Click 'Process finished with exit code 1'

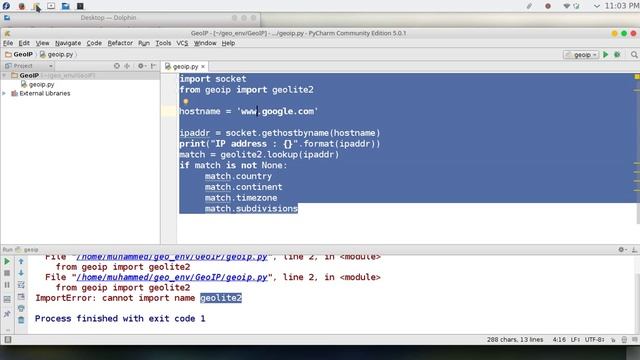click(x=120, y=318)
